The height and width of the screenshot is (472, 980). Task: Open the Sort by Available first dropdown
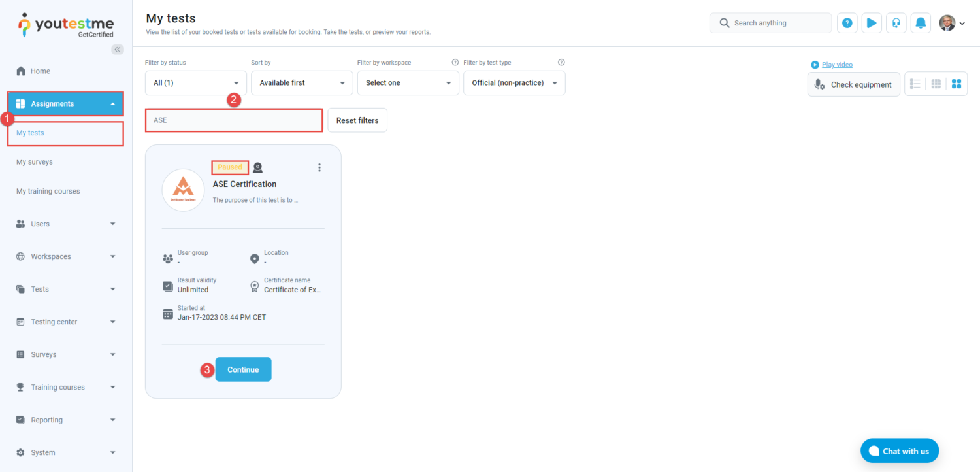pyautogui.click(x=302, y=83)
